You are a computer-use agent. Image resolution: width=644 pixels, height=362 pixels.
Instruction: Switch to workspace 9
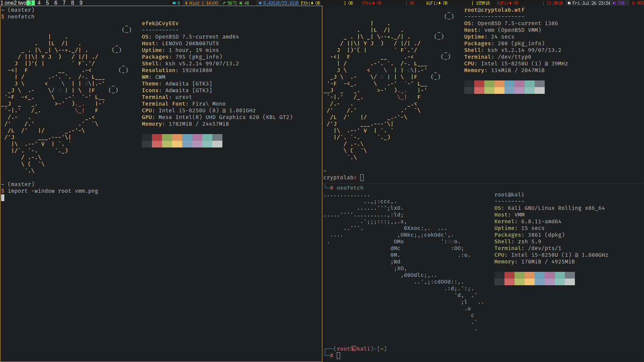[x=81, y=3]
